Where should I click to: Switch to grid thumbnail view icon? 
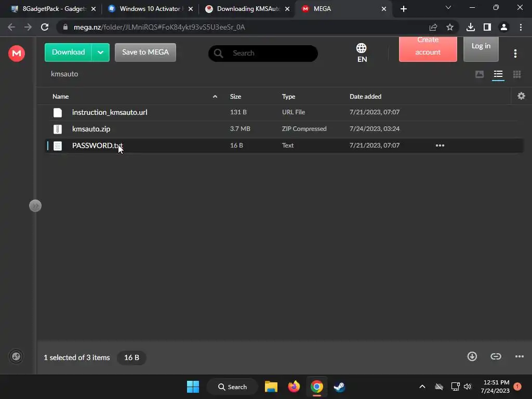pyautogui.click(x=517, y=74)
